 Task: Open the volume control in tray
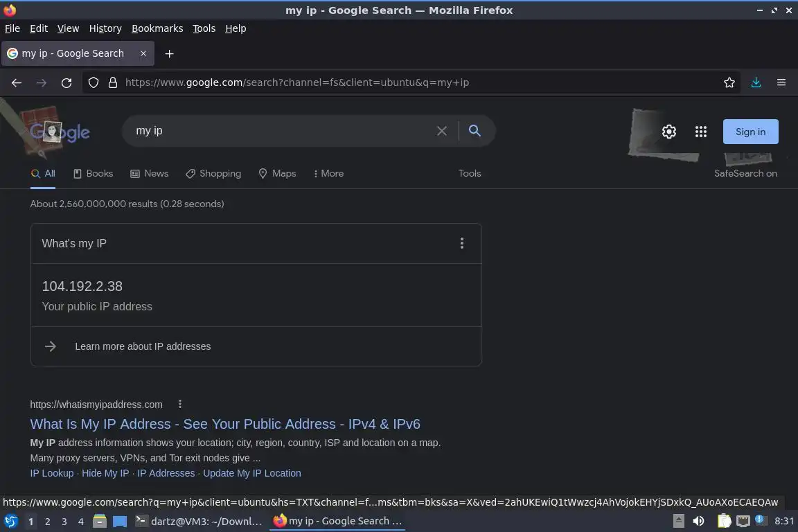click(699, 522)
